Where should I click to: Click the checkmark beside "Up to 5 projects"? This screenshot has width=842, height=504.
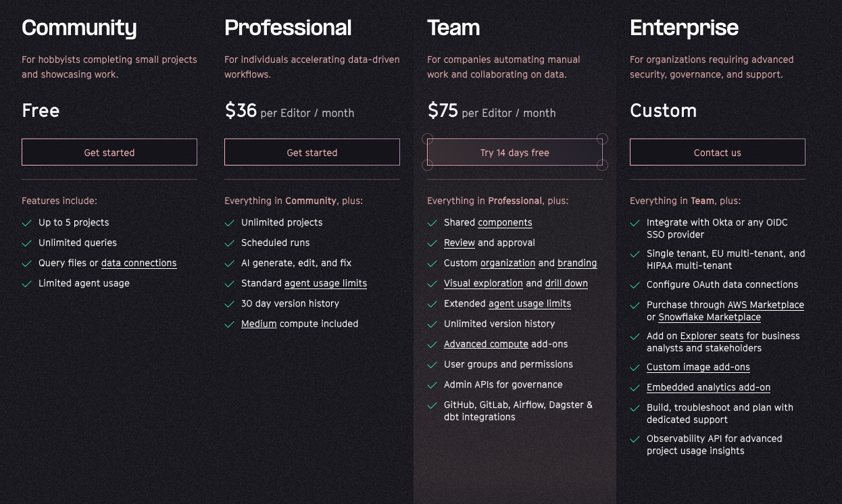[27, 222]
